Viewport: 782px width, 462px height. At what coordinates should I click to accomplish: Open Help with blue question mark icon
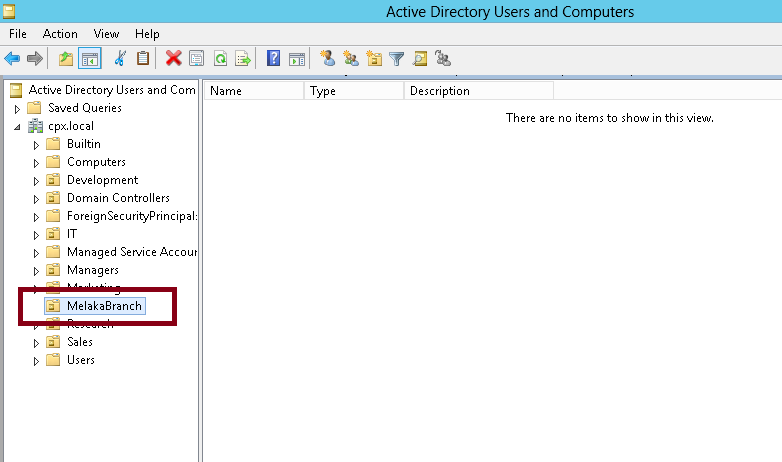click(273, 58)
